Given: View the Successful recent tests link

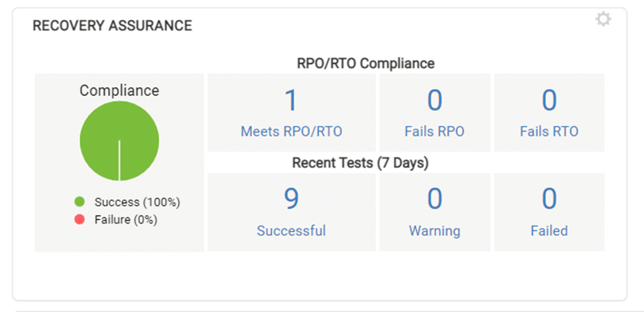Looking at the screenshot, I should 291,230.
